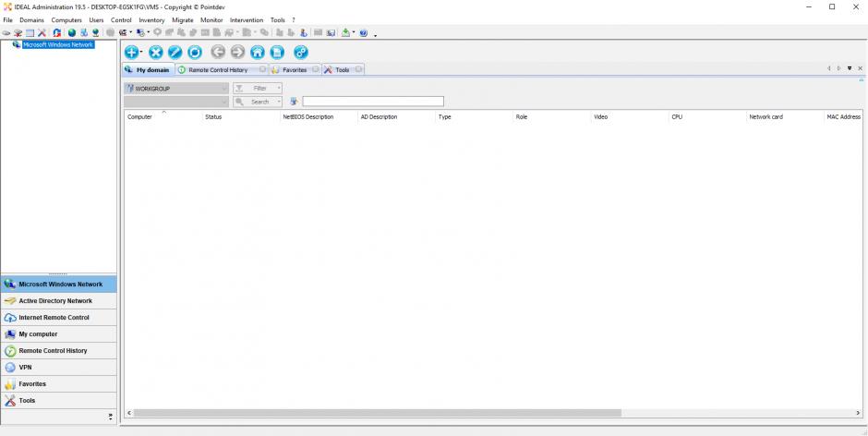Sort by the Computer column header
868x436 pixels.
(163, 117)
